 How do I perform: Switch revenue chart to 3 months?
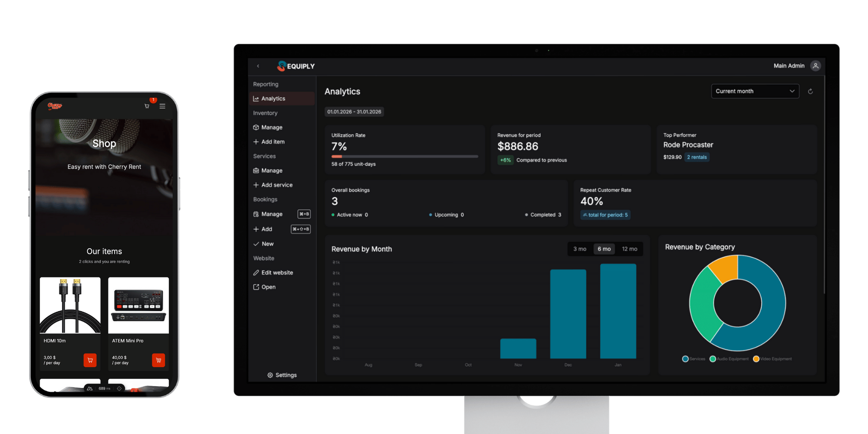pyautogui.click(x=580, y=249)
